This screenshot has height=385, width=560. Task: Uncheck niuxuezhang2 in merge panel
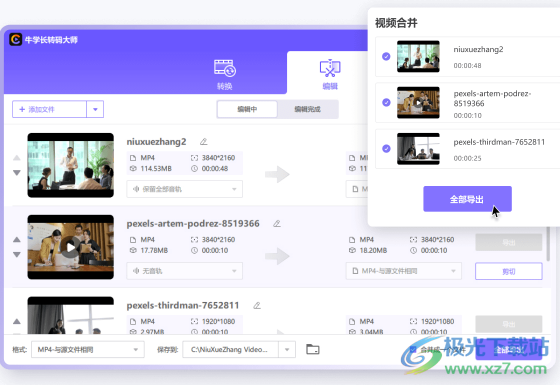tap(386, 56)
